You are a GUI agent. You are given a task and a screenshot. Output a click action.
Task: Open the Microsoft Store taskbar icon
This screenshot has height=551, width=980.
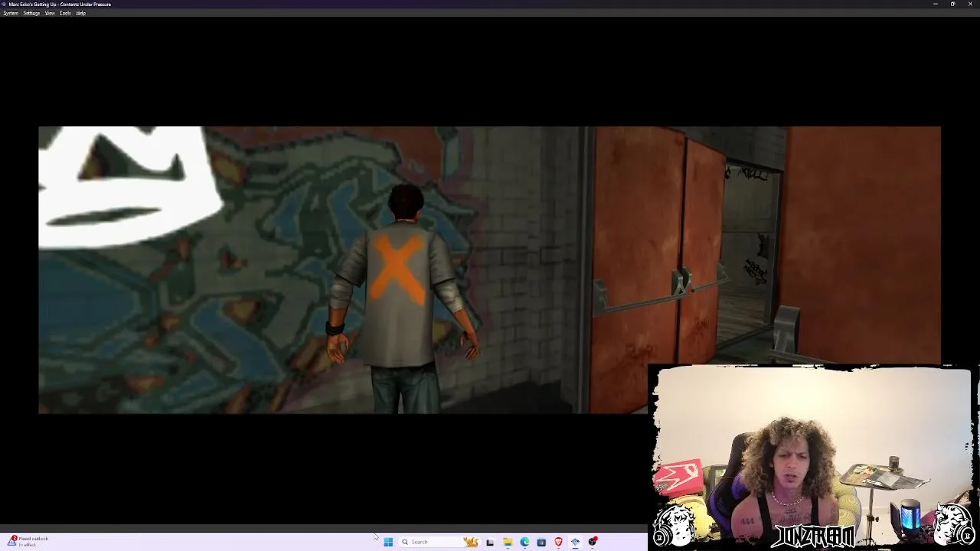(541, 542)
